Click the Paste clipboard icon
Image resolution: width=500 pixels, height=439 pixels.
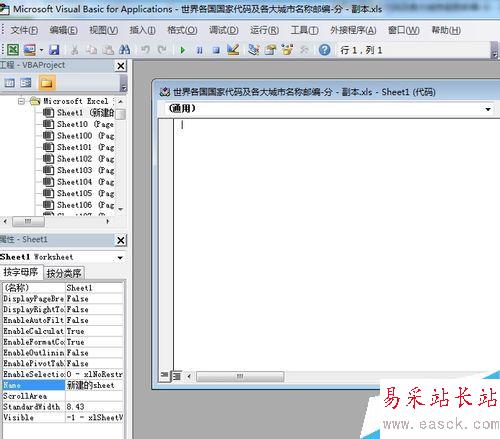click(x=108, y=50)
